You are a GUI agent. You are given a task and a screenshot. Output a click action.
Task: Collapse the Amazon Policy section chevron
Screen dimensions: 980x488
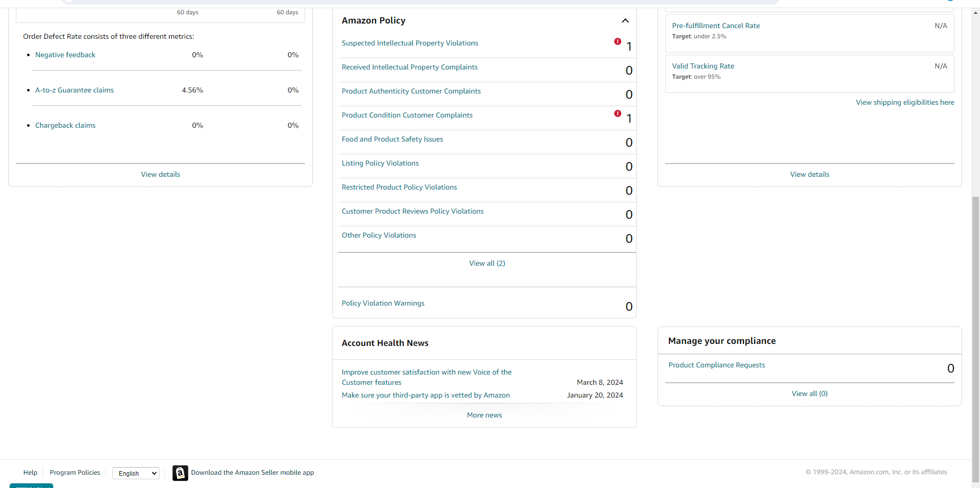625,20
